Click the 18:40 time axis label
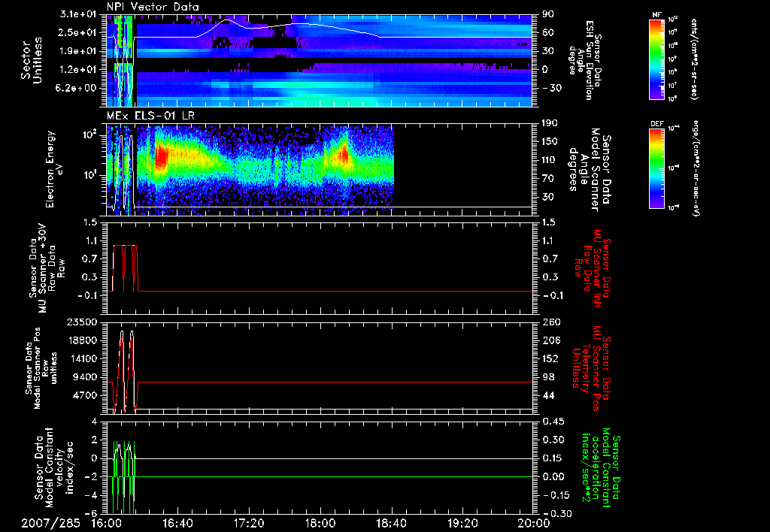This screenshot has height=532, width=770. click(391, 523)
